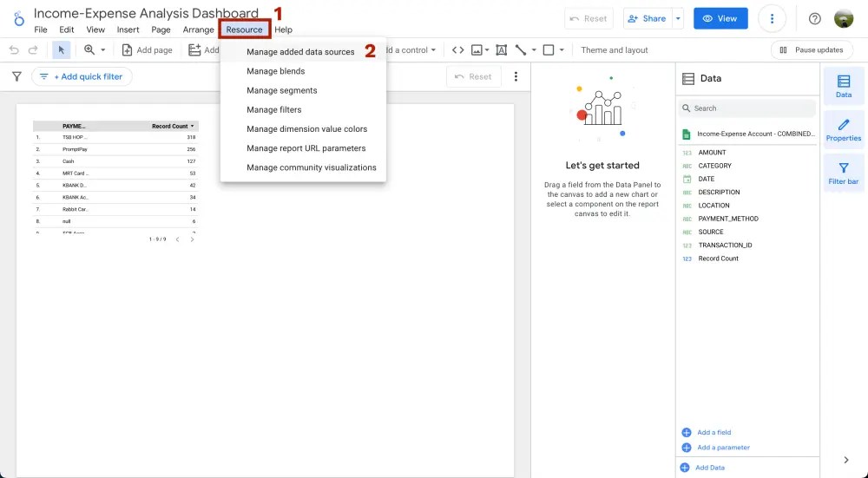868x478 pixels.
Task: Click Add a field link
Action: point(713,432)
